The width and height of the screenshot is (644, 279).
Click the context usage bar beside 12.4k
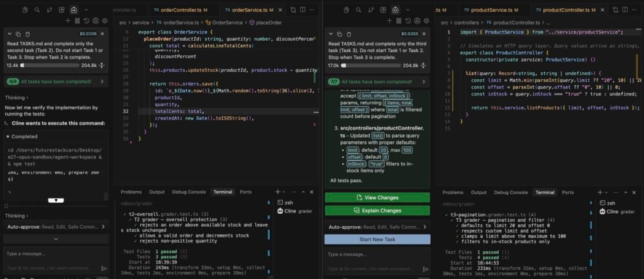click(x=50, y=65)
